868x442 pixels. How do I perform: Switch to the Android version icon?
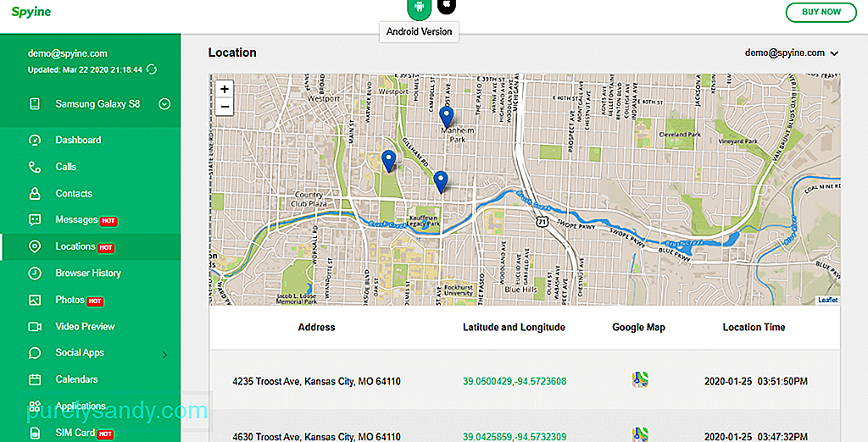click(419, 8)
